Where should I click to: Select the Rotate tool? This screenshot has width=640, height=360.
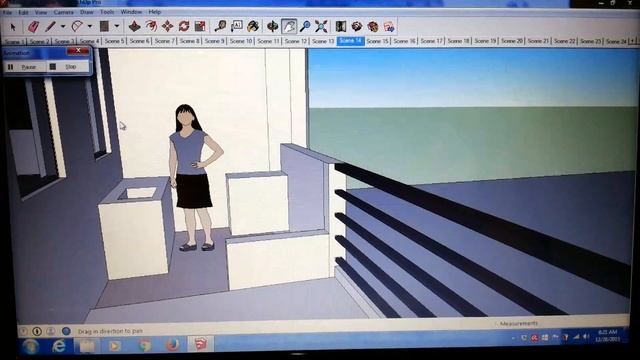[x=184, y=27]
